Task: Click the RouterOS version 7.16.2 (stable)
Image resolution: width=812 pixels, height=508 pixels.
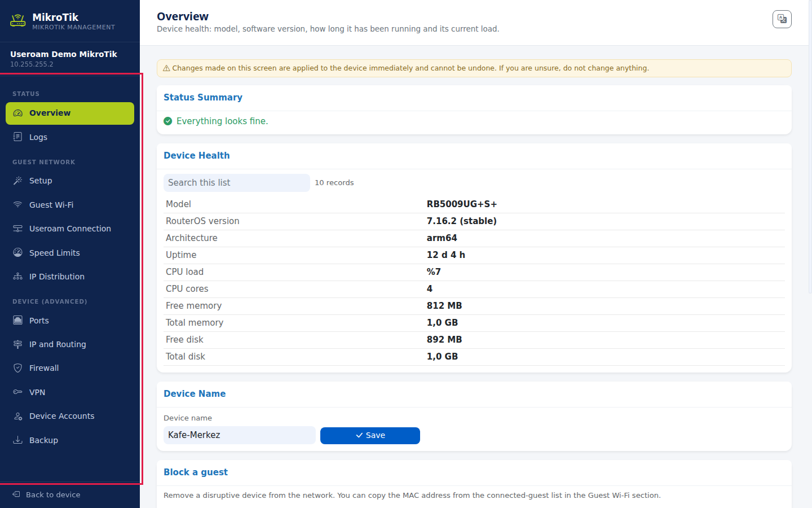Action: 462,221
